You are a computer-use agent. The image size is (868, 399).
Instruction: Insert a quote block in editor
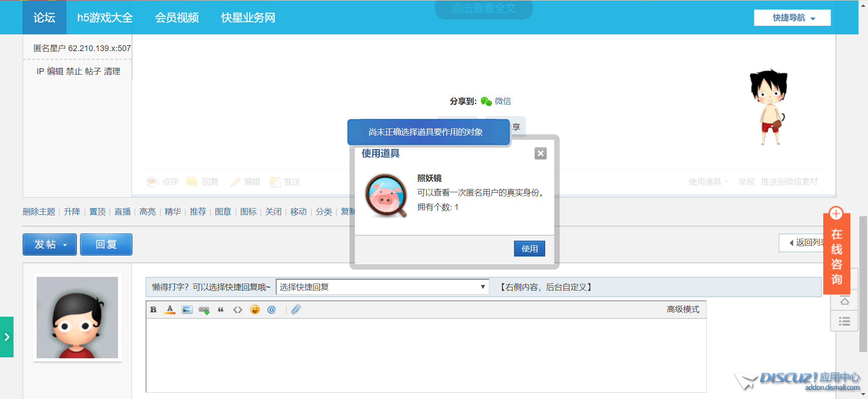tap(221, 310)
